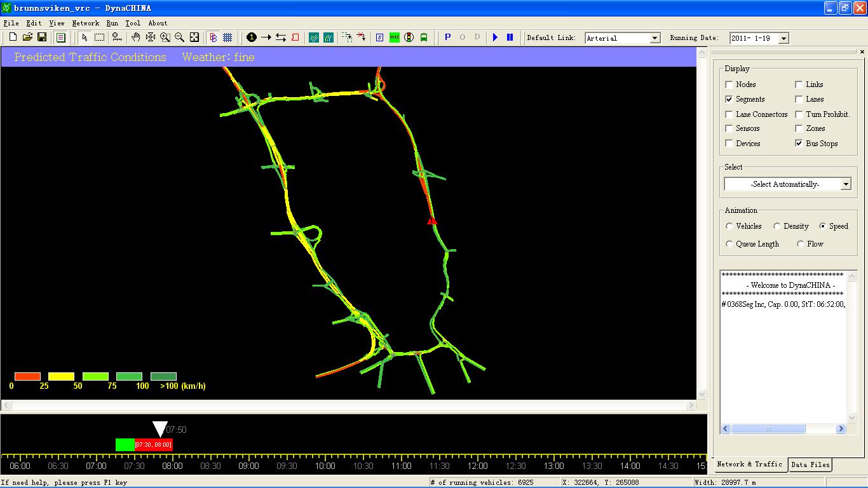Open the Default Link dropdown

point(655,38)
